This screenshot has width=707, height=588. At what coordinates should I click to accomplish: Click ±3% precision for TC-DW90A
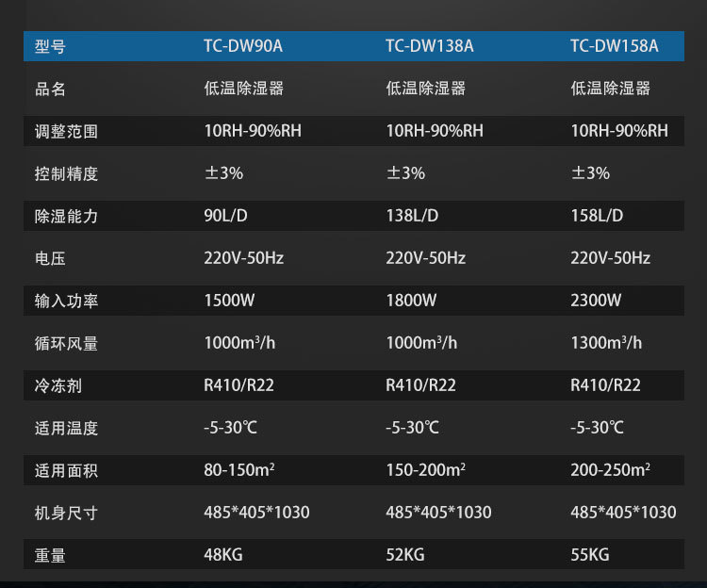(x=223, y=173)
